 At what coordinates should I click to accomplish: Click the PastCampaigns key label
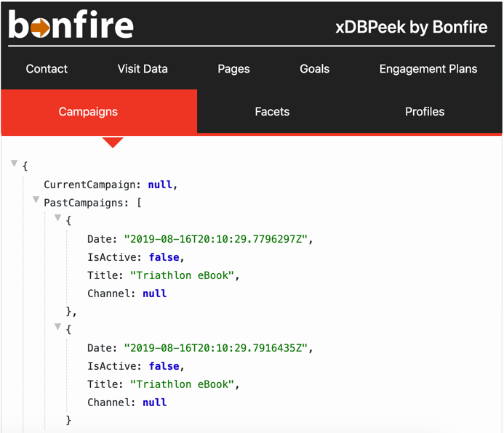84,203
